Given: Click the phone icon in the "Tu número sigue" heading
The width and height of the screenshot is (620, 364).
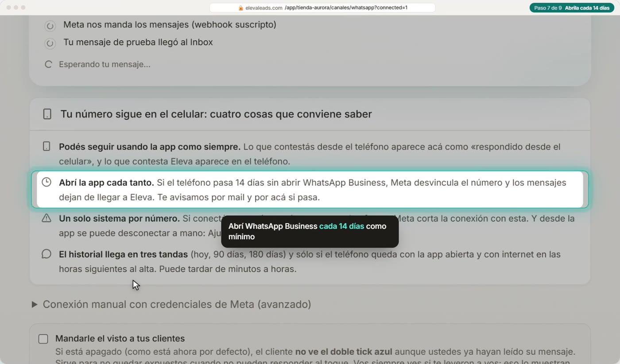Looking at the screenshot, I should 47,114.
